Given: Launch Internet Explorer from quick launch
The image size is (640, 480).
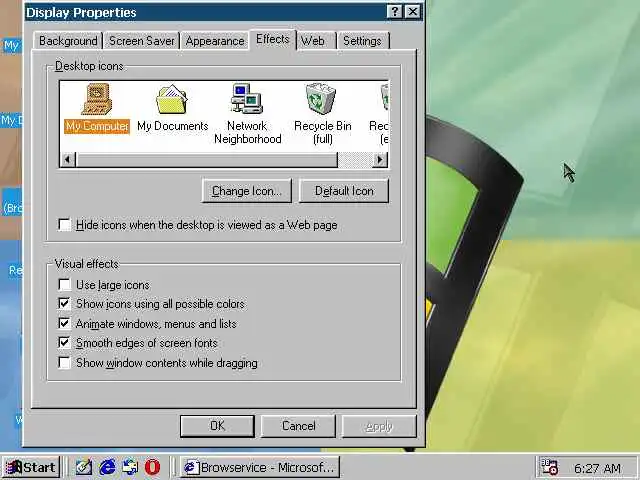Looking at the screenshot, I should click(107, 467).
